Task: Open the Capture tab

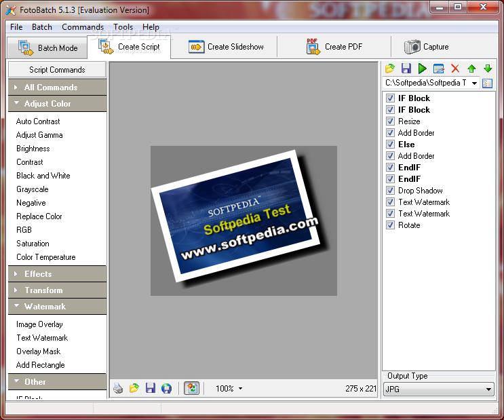Action: pyautogui.click(x=426, y=47)
